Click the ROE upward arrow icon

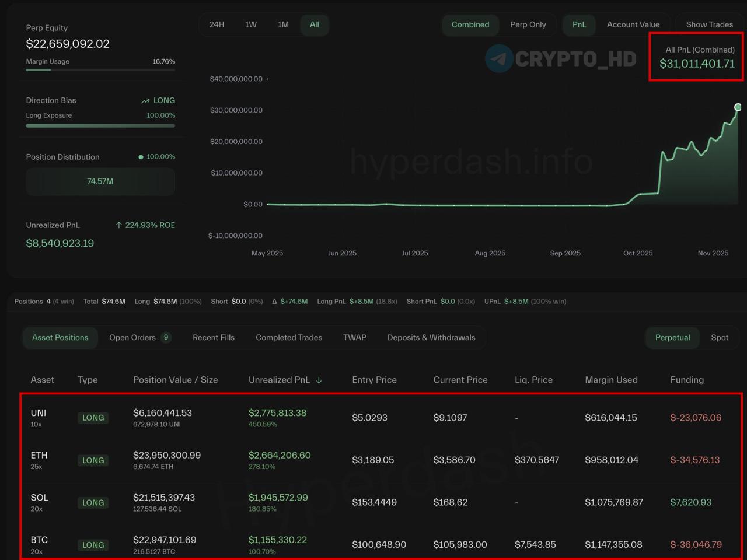point(119,225)
